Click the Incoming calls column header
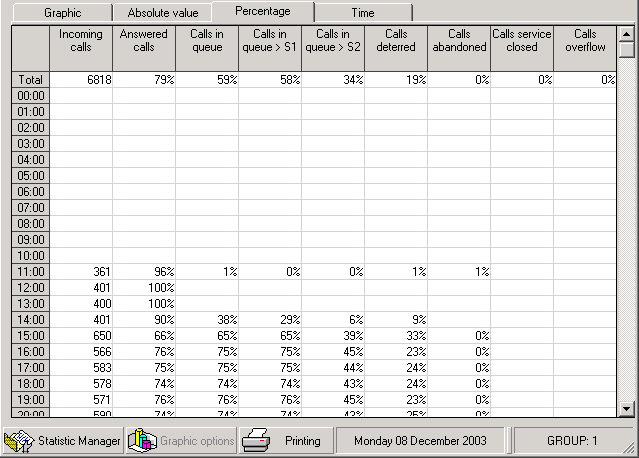 81,48
